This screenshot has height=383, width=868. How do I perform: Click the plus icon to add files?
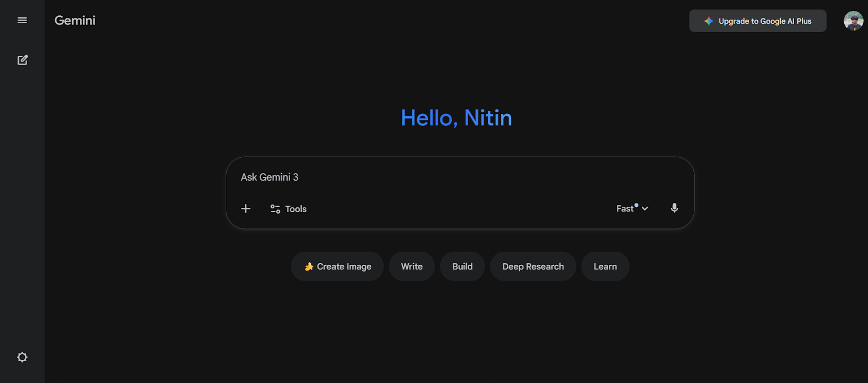(x=246, y=208)
